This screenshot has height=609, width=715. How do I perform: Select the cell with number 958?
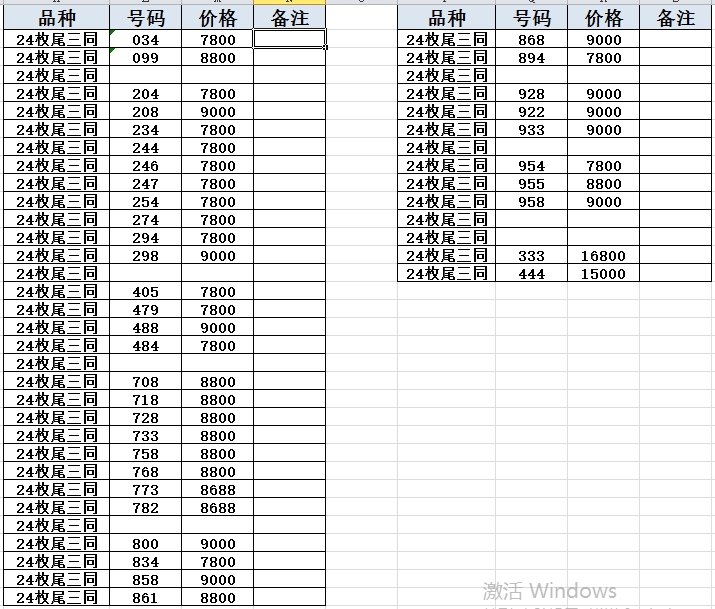531,202
